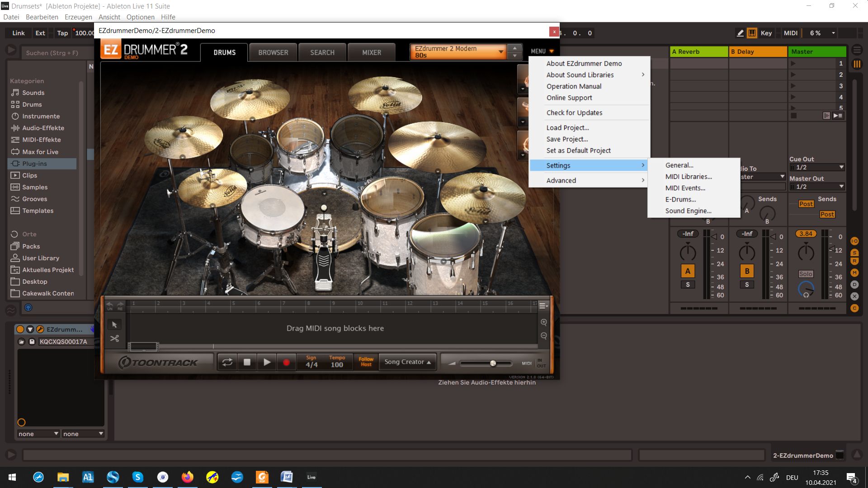The width and height of the screenshot is (868, 488).
Task: Zoom in on the song track
Action: (544, 322)
